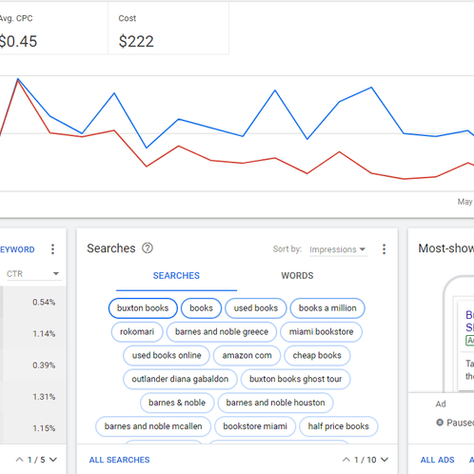Select the Cost metric card
Screen dimensions: 474x474
168,28
